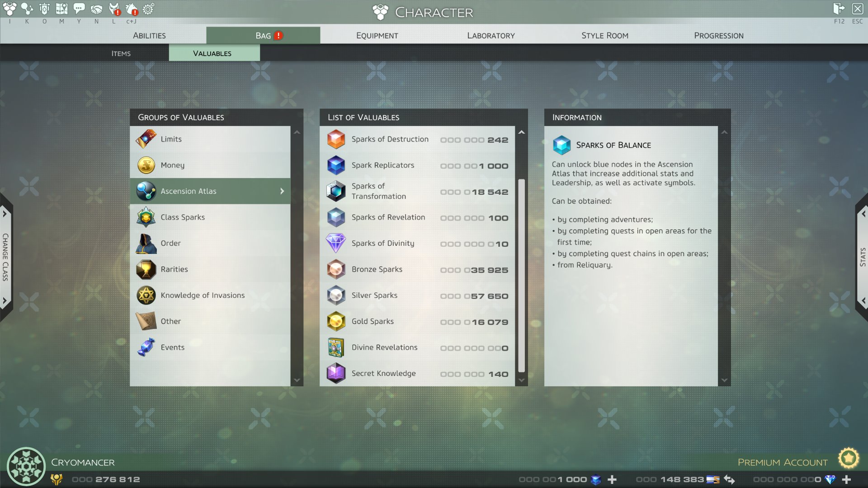Close the Character window with ESC button
Image resolution: width=868 pixels, height=488 pixels.
click(858, 9)
